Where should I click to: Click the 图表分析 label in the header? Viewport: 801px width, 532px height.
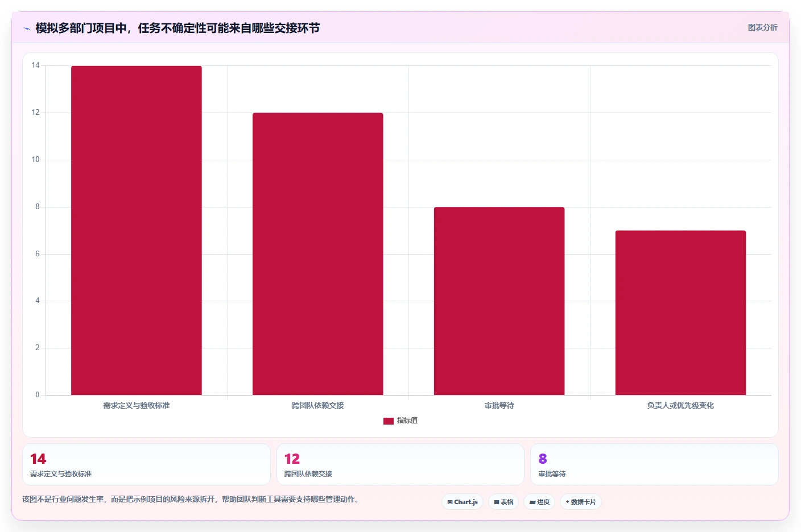[762, 27]
